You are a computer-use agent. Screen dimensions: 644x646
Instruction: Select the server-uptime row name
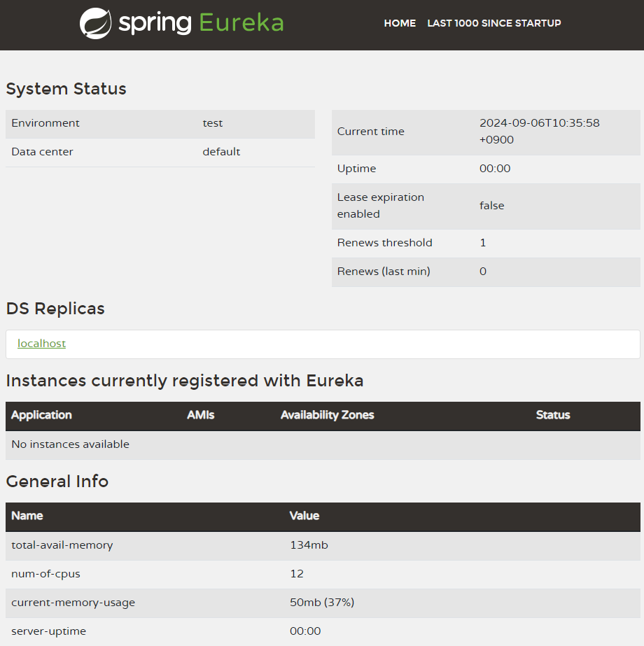point(48,631)
